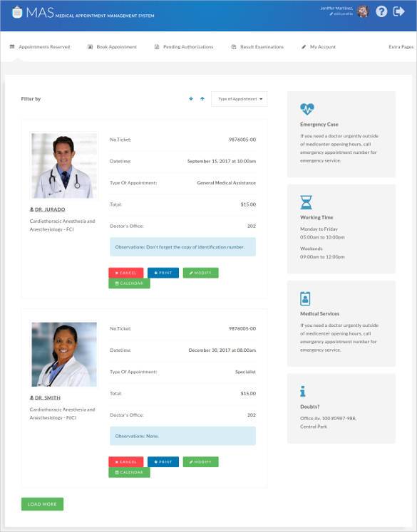This screenshot has height=532, width=417.
Task: Open Result Examinations tab
Action: click(257, 47)
